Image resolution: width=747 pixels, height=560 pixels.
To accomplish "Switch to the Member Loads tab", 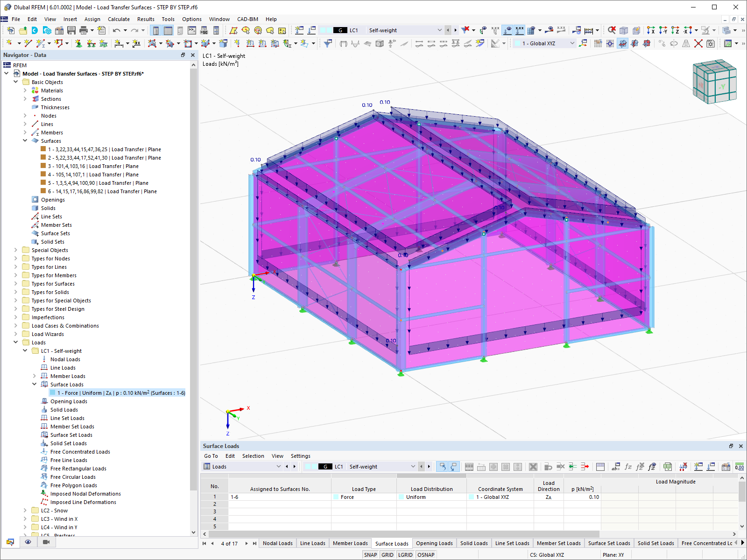I will pos(350,543).
